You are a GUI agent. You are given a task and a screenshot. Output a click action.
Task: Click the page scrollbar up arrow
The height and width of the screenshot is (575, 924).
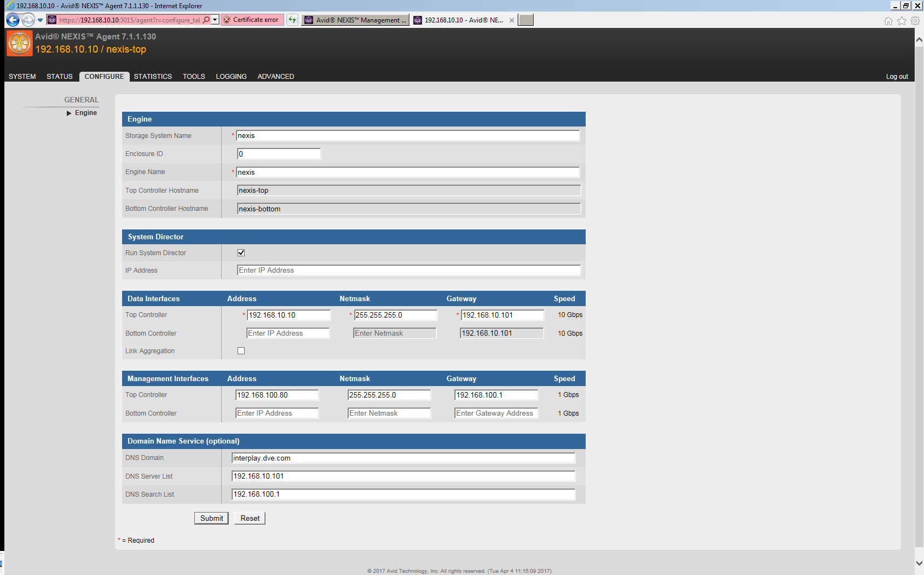[919, 39]
